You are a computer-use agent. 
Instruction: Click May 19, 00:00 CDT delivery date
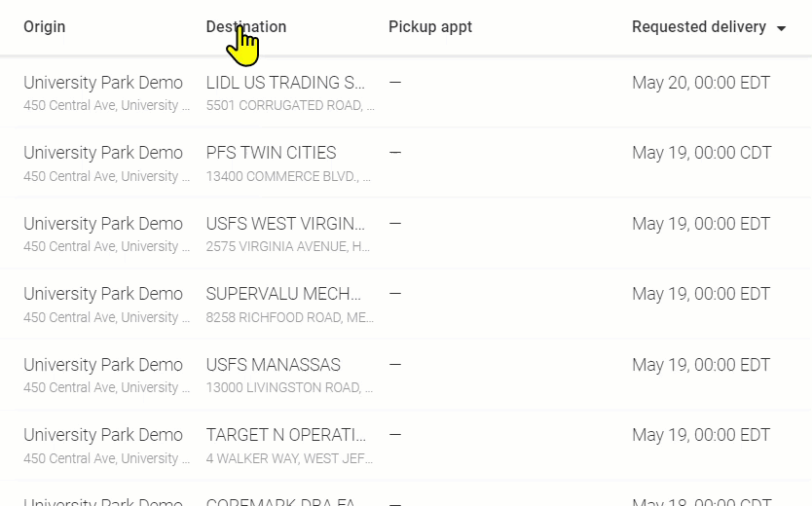(702, 153)
